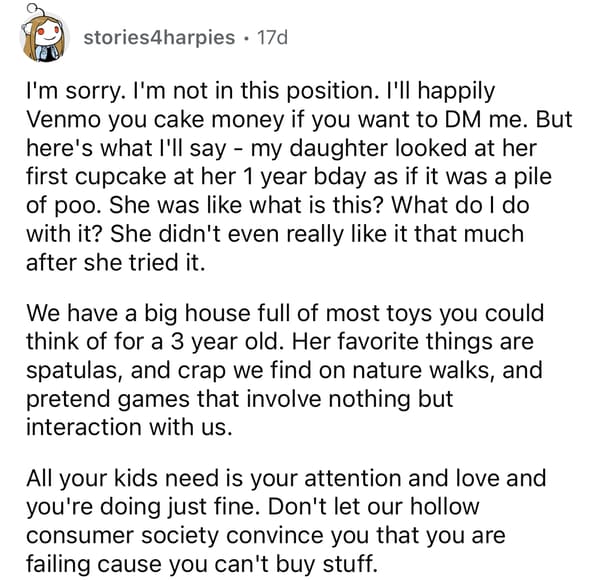Click the words "pretend games"
This screenshot has height=581, width=599.
(108, 399)
